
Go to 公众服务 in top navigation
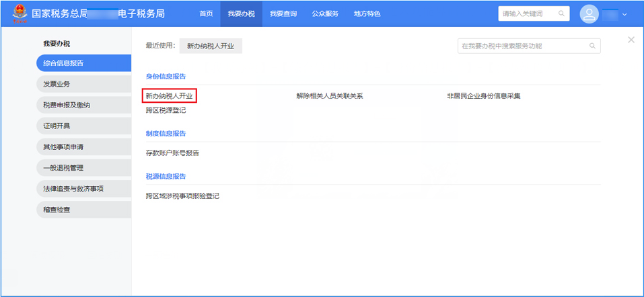point(325,13)
